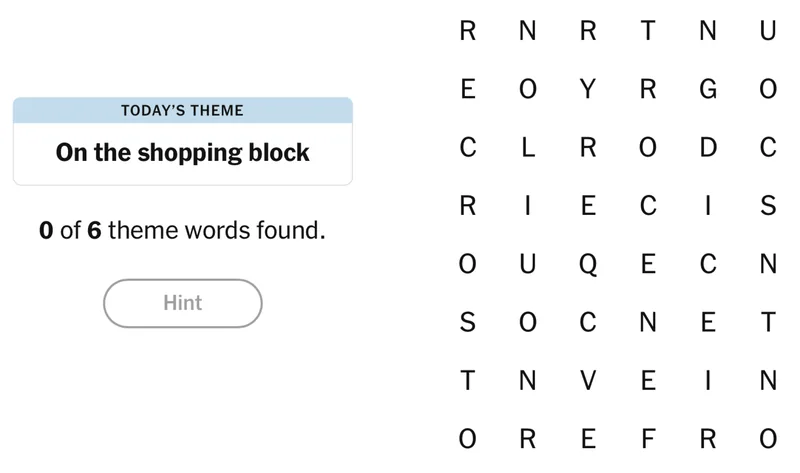Pick the S in the leftmost column

pos(468,323)
